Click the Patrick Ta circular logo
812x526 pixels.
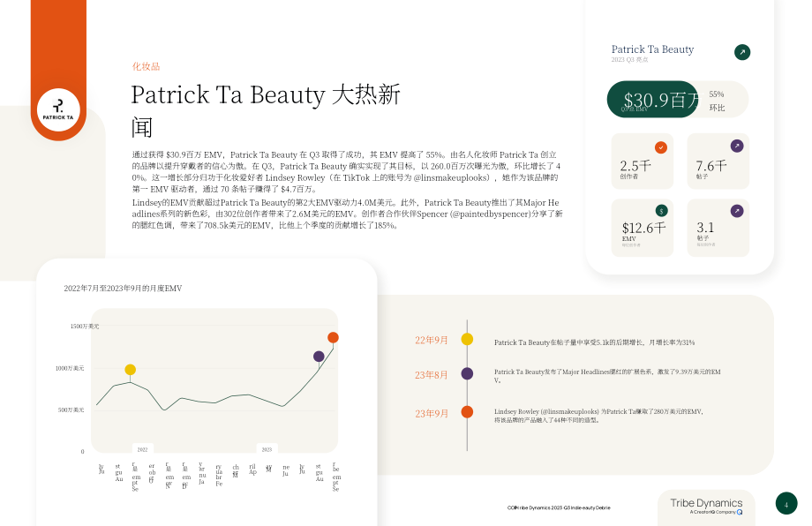[58, 109]
